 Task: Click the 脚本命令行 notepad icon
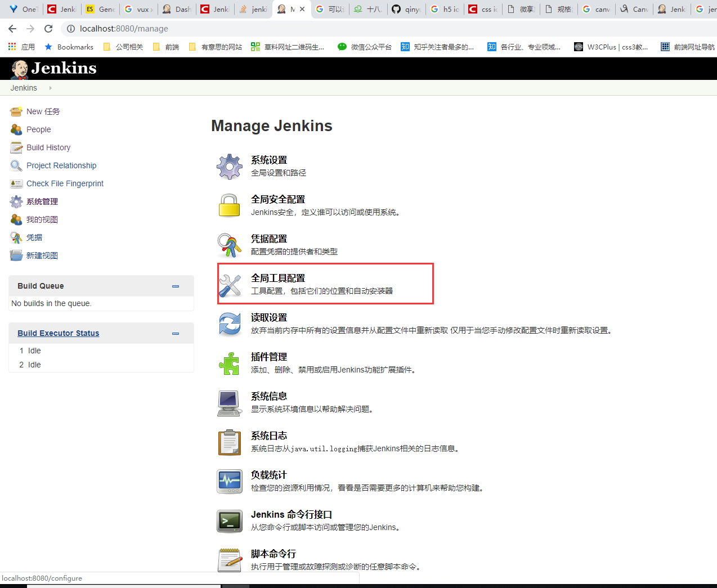point(230,560)
